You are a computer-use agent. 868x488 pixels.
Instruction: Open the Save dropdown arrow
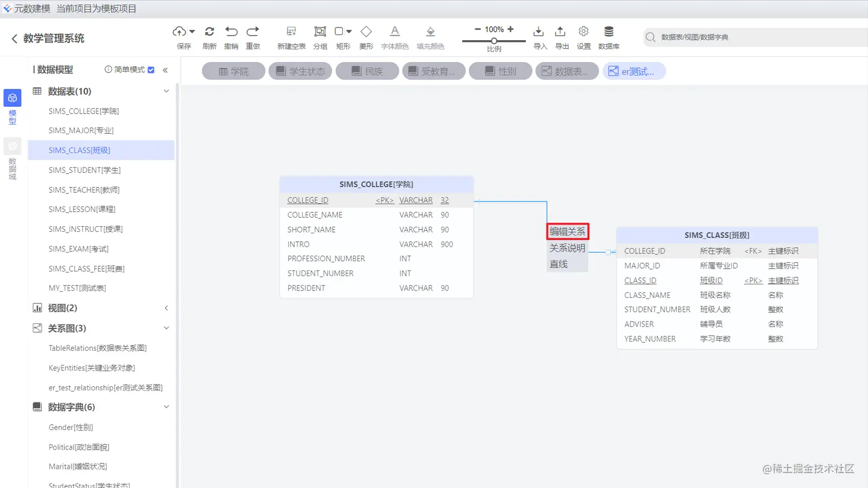pyautogui.click(x=192, y=32)
